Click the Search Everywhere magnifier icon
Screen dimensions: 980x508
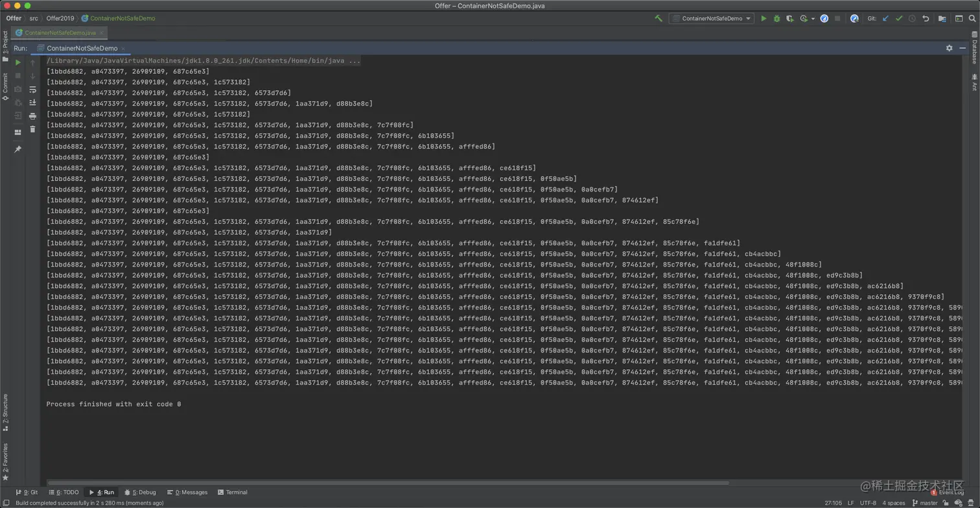972,18
